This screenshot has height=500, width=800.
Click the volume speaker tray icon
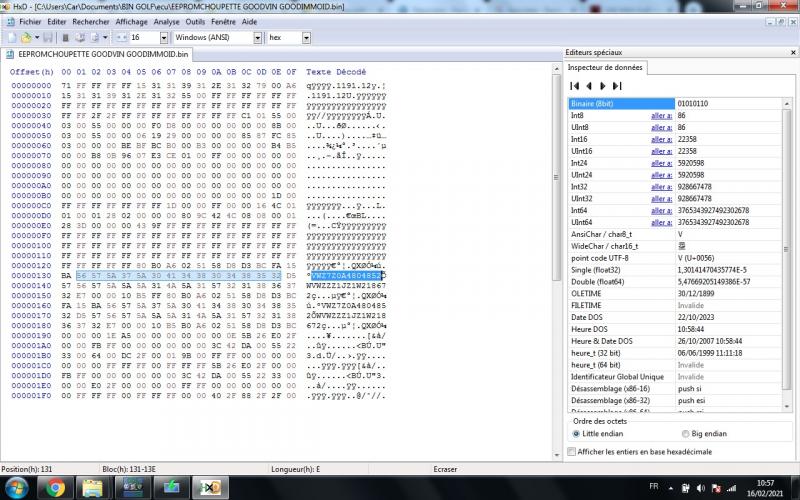(701, 488)
